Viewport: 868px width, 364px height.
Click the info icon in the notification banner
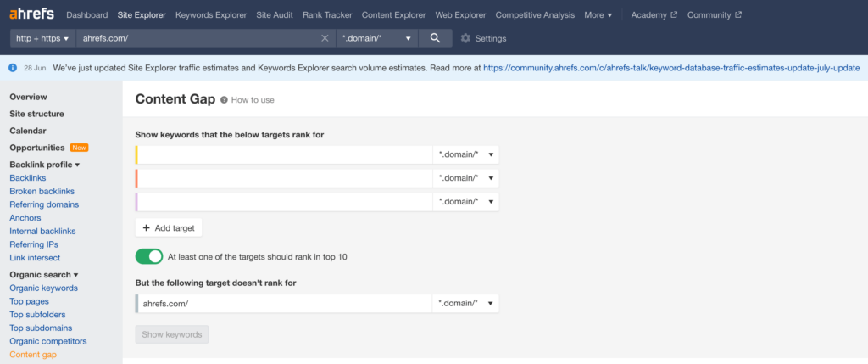coord(13,68)
